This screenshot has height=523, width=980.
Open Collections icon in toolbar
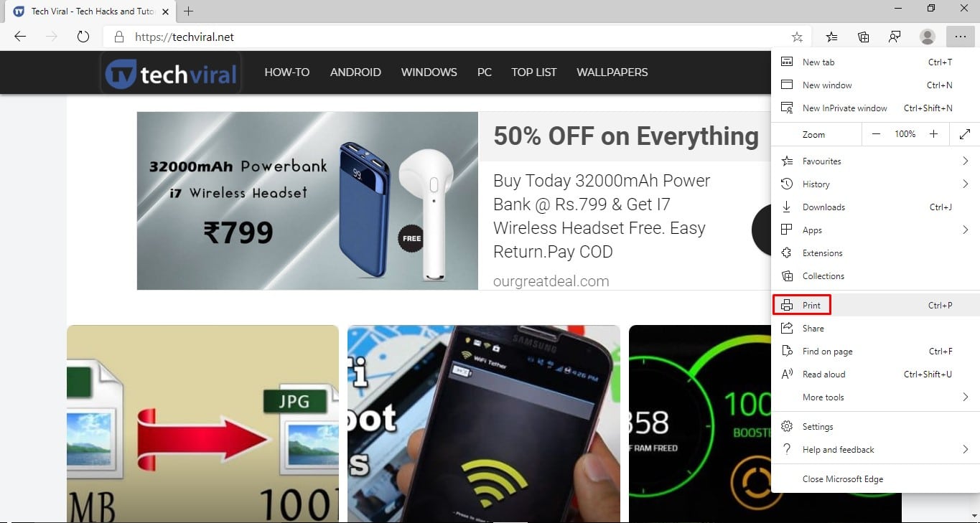(864, 37)
